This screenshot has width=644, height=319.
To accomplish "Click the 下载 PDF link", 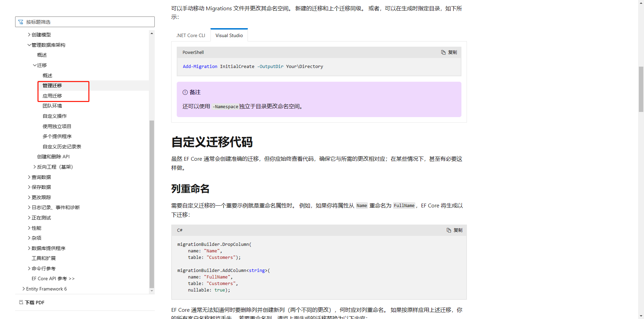I will [35, 303].
